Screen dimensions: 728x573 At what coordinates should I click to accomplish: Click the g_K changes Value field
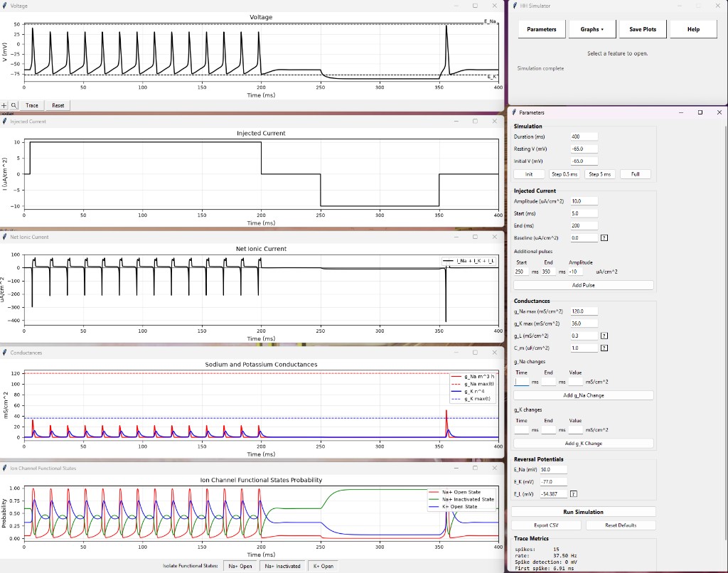(575, 430)
